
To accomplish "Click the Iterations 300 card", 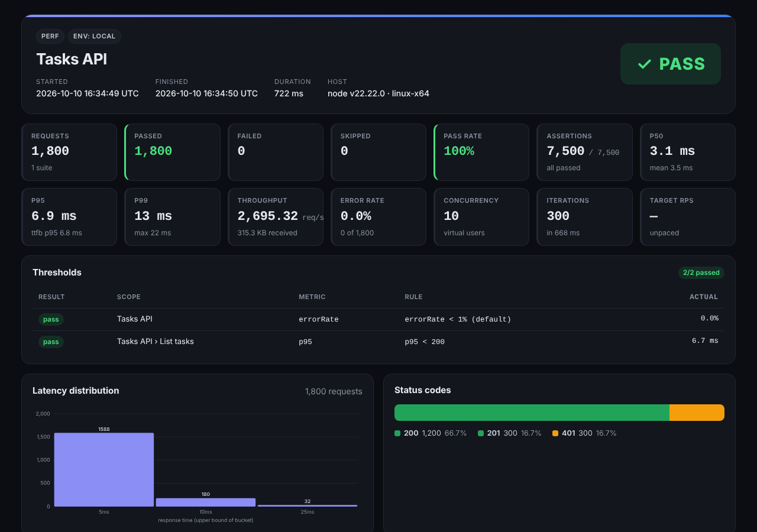I will (584, 217).
